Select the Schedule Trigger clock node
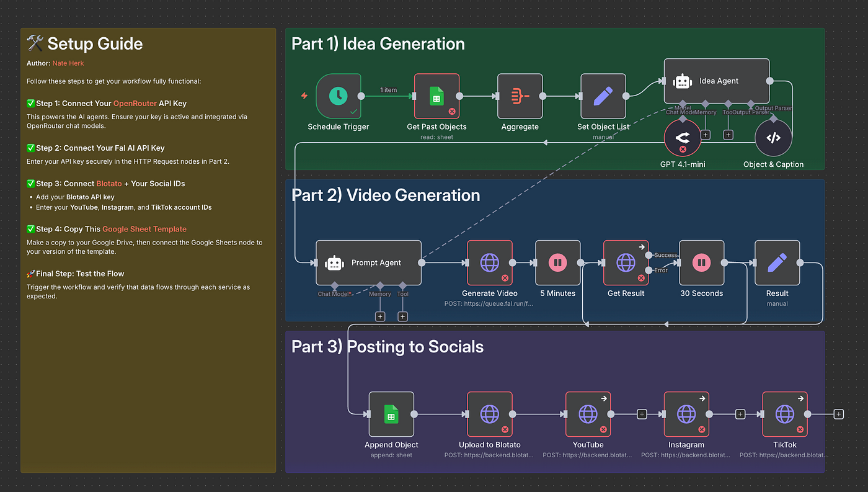The width and height of the screenshot is (868, 492). pos(339,96)
